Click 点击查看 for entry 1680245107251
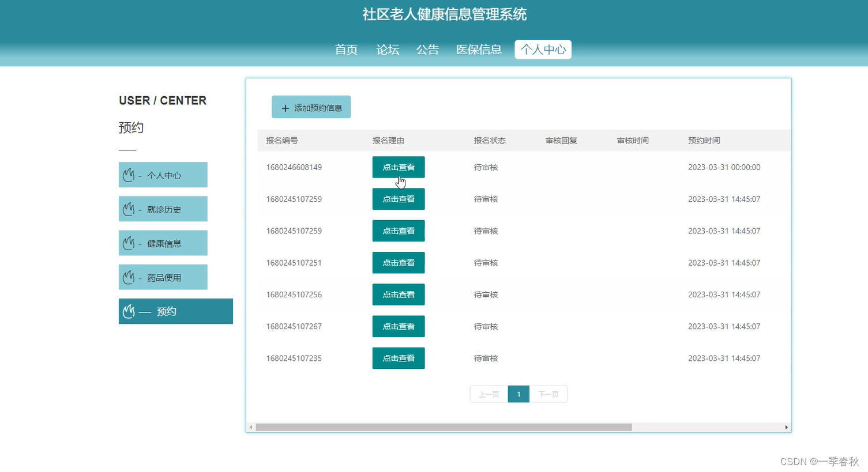 399,263
